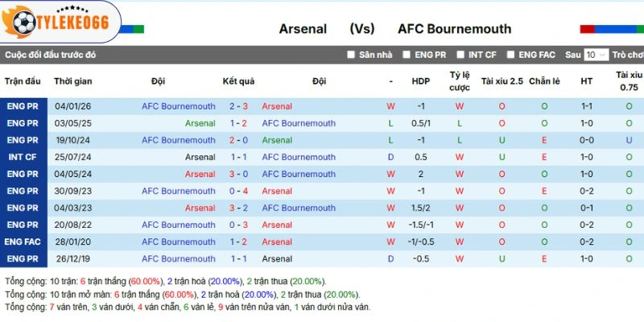Open Arsenal team link in 25/07/24 row
Screen dimensions: 644x322
[200, 157]
